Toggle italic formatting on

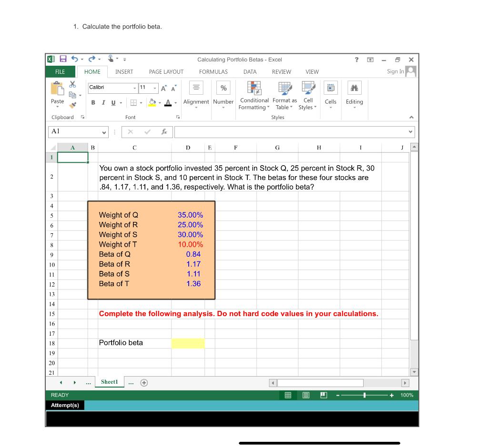pyautogui.click(x=103, y=102)
